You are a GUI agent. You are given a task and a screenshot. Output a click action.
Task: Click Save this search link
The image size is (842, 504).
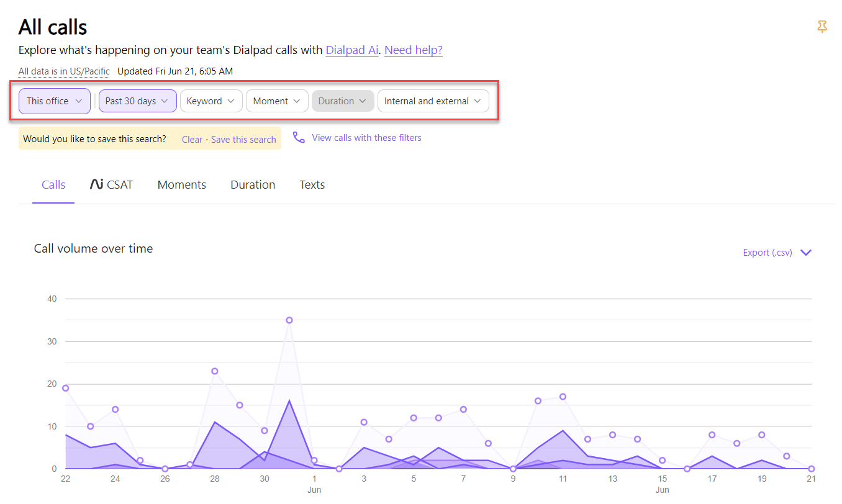(243, 140)
